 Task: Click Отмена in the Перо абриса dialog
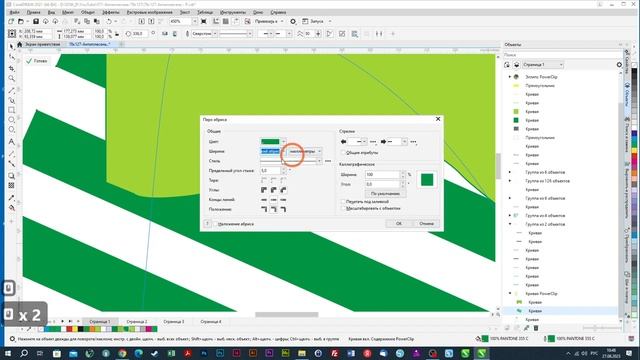coord(427,224)
